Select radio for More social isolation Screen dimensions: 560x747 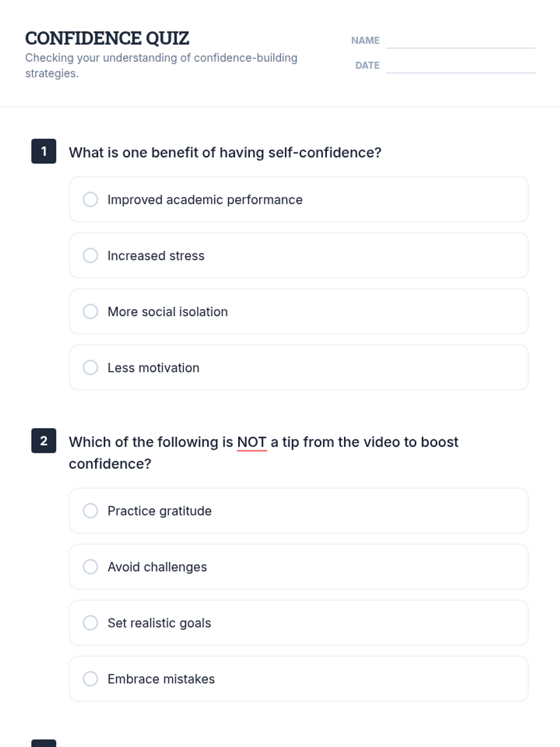91,311
